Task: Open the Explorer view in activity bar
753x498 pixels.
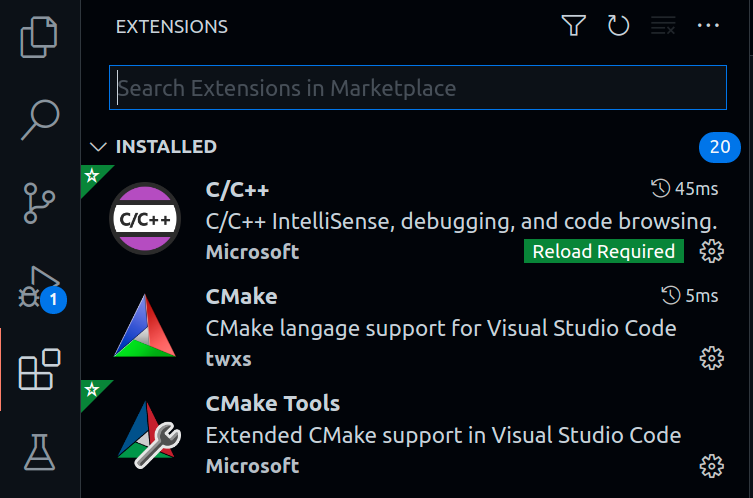Action: coord(39,37)
